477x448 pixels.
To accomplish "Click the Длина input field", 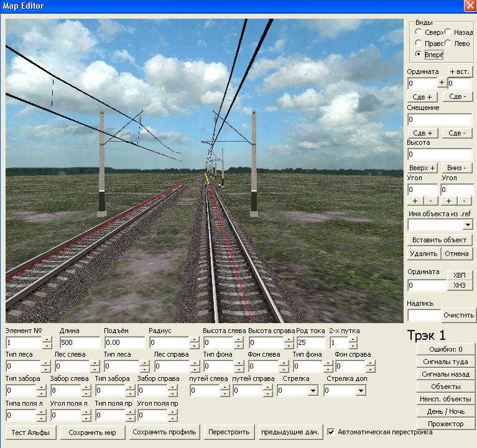I will point(80,343).
